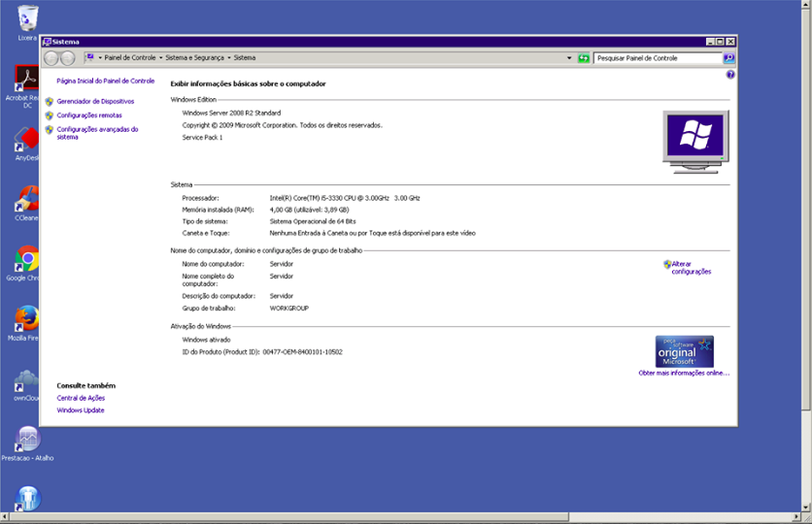Open Google Chrome desktop shortcut
This screenshot has width=812, height=524.
[x=27, y=259]
